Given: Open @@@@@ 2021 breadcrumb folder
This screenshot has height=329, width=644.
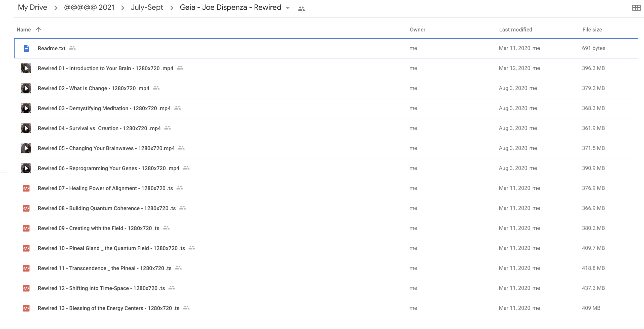Looking at the screenshot, I should (89, 8).
